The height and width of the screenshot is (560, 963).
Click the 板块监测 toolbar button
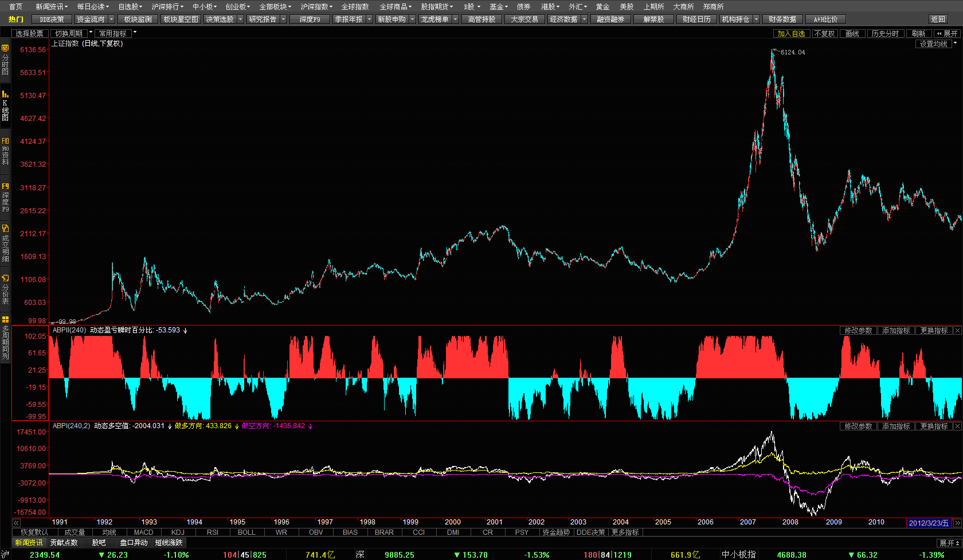click(138, 19)
